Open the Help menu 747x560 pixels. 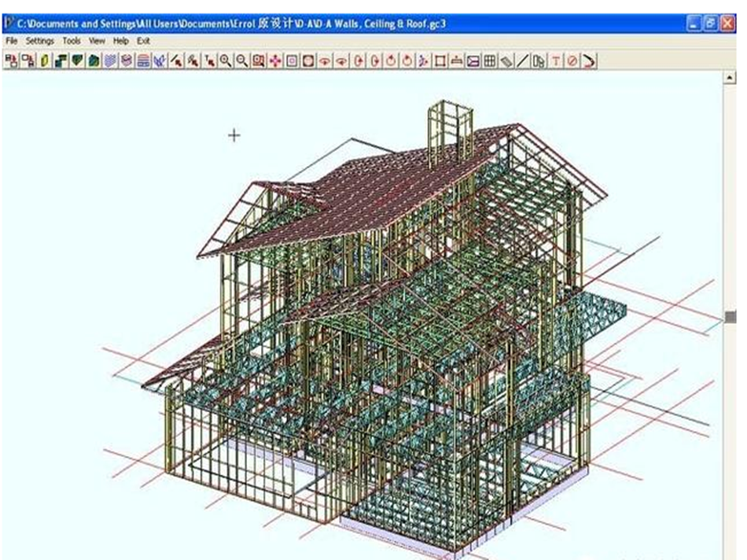[120, 40]
